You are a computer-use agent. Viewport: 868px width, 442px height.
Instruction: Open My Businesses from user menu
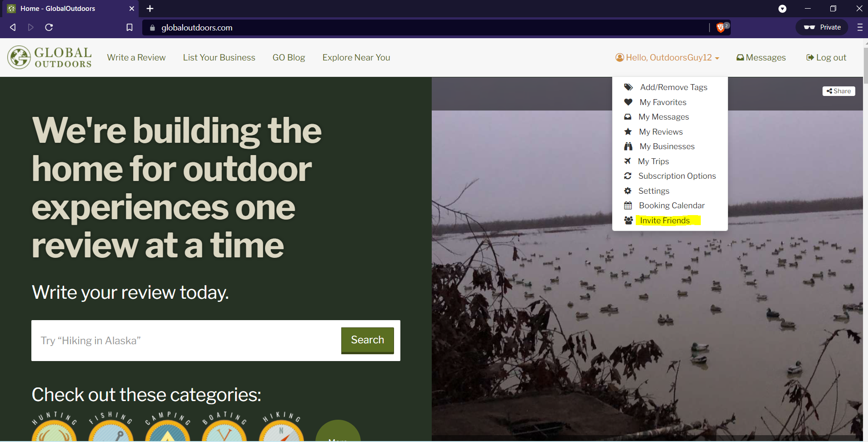[667, 146]
